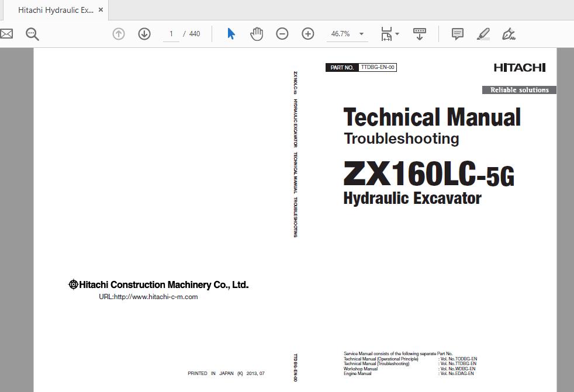Close the Hitachi Hydraulic document tab
Viewport: 574px width, 392px height.
(101, 10)
